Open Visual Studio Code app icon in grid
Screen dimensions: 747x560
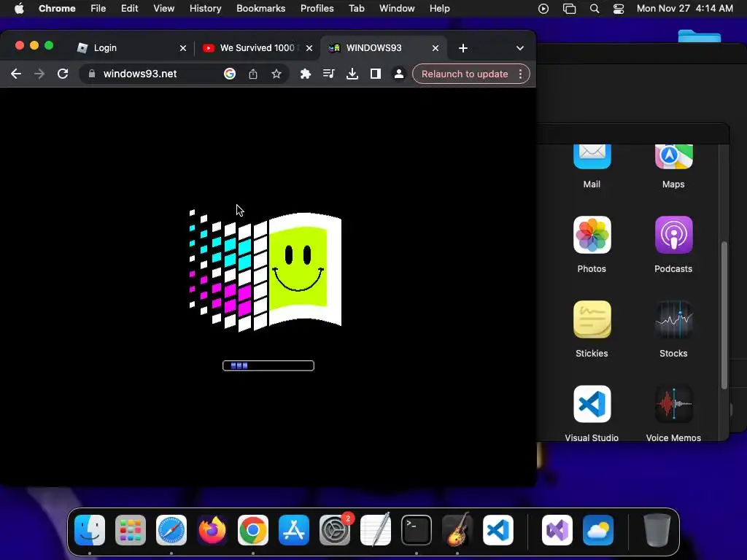coord(592,404)
